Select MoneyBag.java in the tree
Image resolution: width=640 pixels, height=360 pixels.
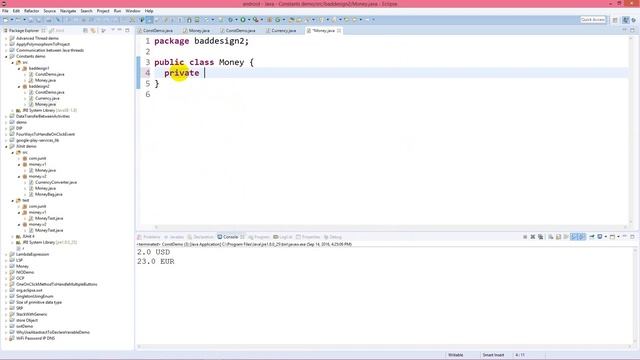48,194
